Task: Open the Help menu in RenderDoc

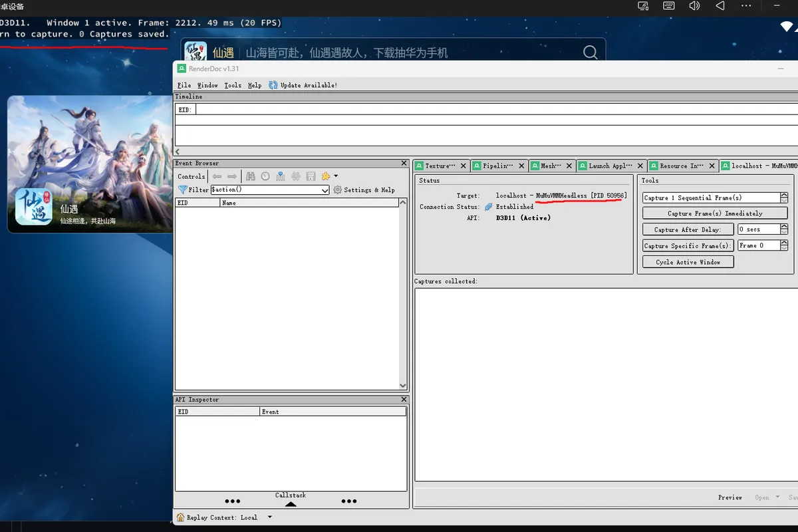Action: 255,85
